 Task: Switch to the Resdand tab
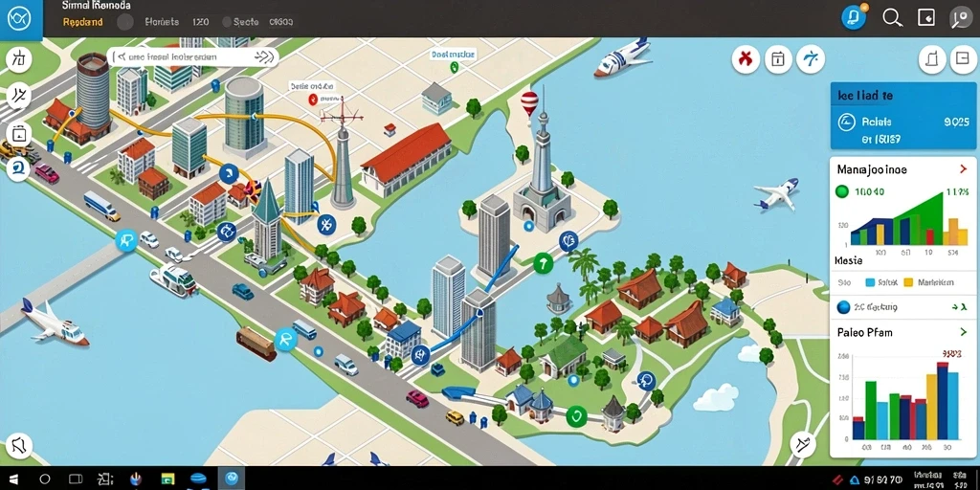pos(82,22)
